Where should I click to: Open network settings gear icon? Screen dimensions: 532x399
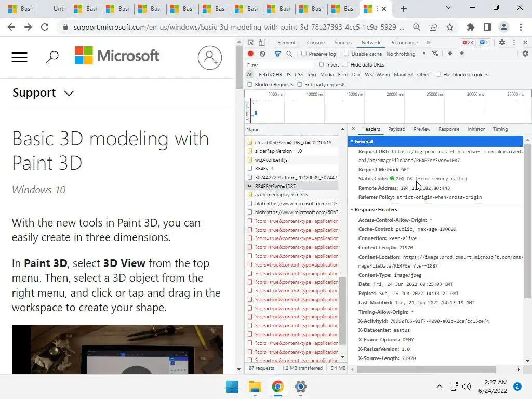pyautogui.click(x=525, y=54)
